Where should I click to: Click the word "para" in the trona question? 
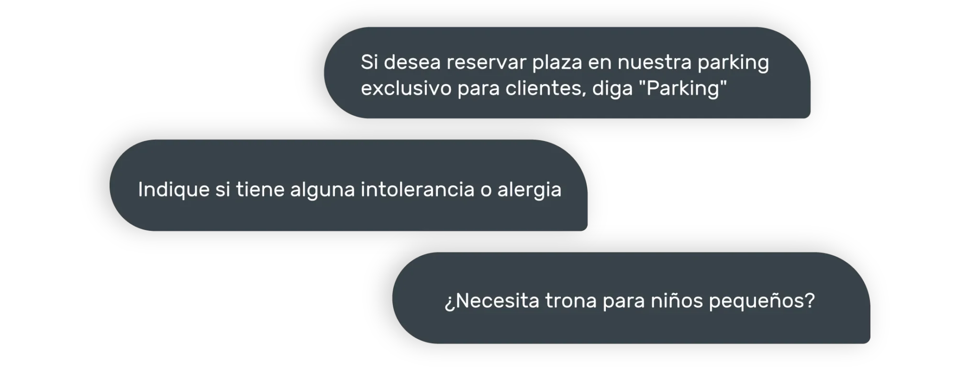click(x=624, y=302)
